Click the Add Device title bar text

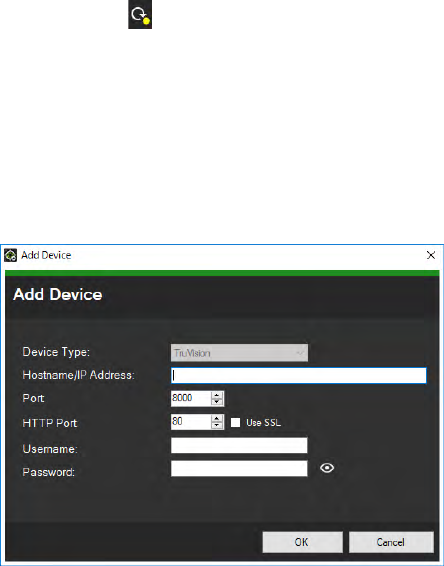click(46, 255)
